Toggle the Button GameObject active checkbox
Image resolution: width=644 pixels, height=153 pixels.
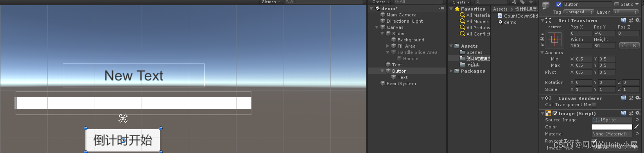(x=558, y=5)
